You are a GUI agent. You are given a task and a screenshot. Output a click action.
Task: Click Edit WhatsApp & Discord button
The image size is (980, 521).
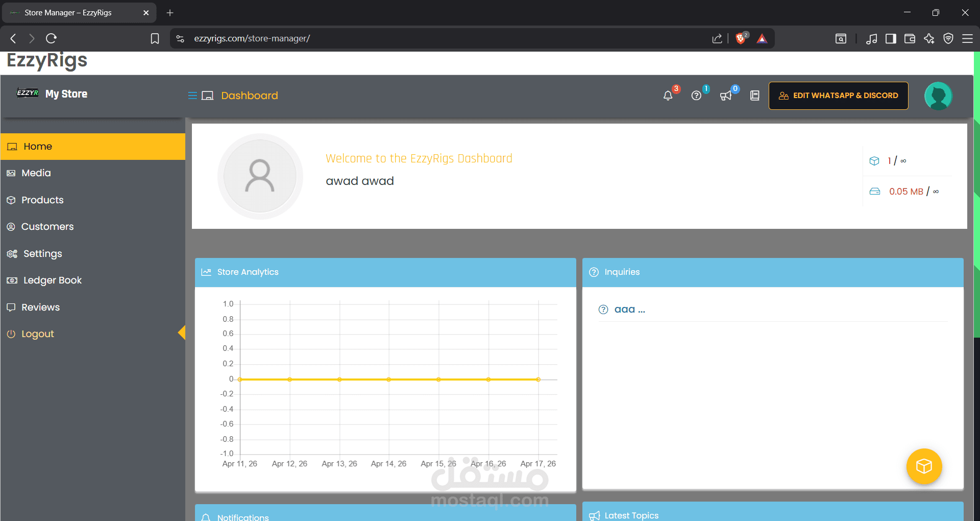[838, 96]
